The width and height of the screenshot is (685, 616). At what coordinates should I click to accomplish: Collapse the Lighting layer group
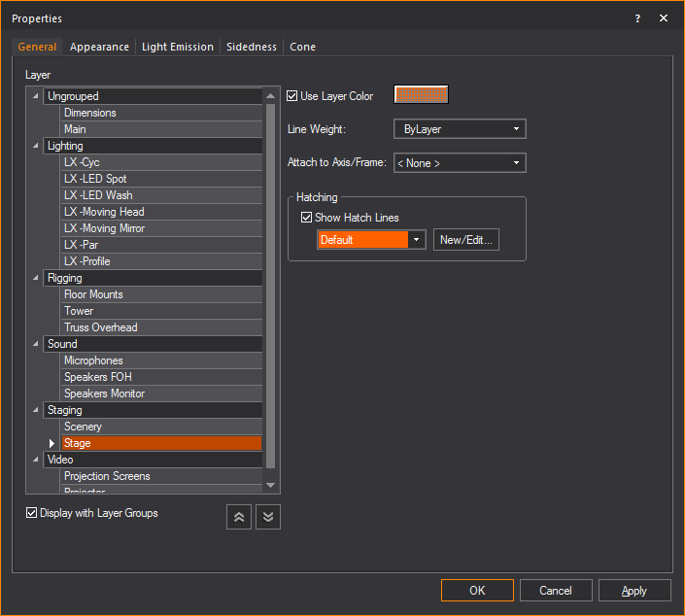pos(37,146)
